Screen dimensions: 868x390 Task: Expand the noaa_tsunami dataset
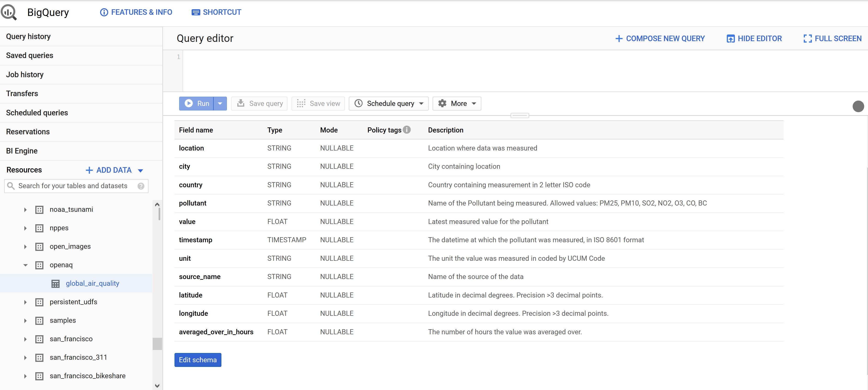click(25, 209)
